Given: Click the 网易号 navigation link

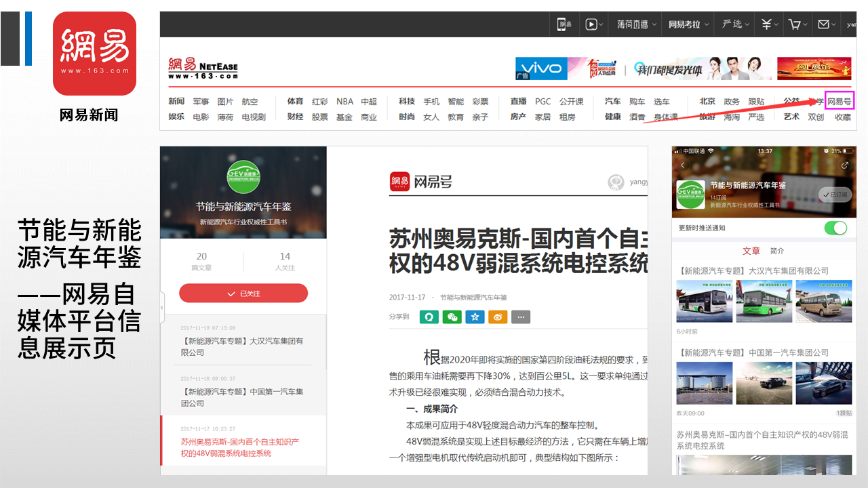Looking at the screenshot, I should (x=840, y=102).
